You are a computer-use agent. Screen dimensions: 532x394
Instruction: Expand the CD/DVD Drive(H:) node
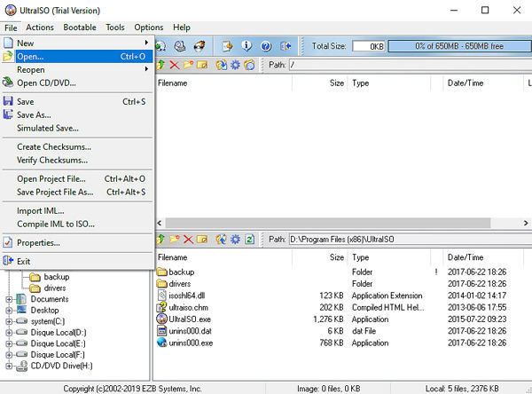(10, 365)
